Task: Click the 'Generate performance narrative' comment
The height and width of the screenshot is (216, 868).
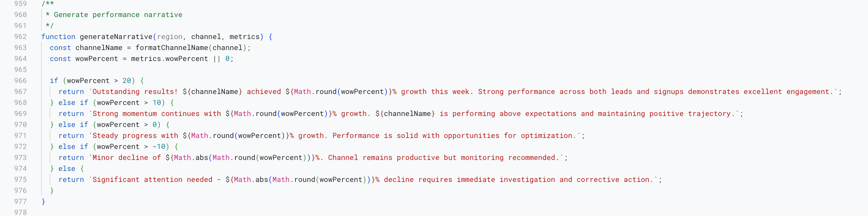Action: (118, 15)
